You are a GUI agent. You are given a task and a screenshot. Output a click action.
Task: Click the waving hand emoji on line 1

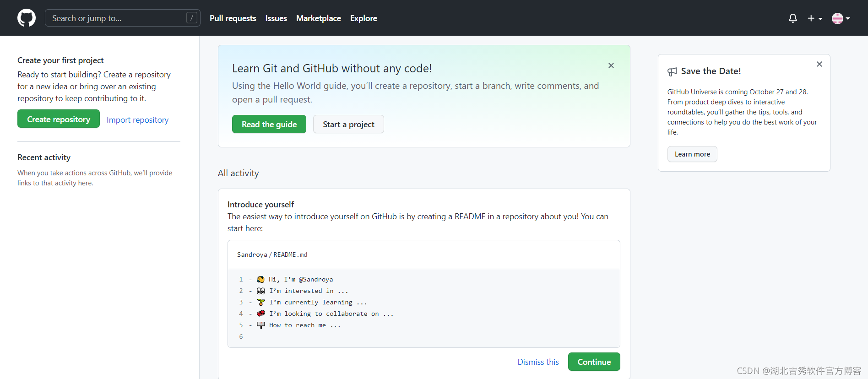tap(261, 279)
